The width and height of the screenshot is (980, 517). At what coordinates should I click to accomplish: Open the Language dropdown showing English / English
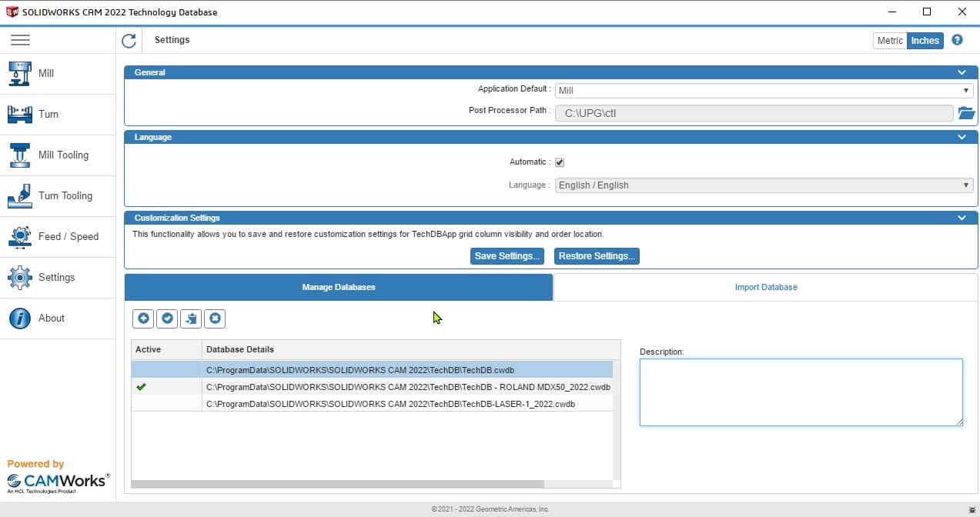965,185
